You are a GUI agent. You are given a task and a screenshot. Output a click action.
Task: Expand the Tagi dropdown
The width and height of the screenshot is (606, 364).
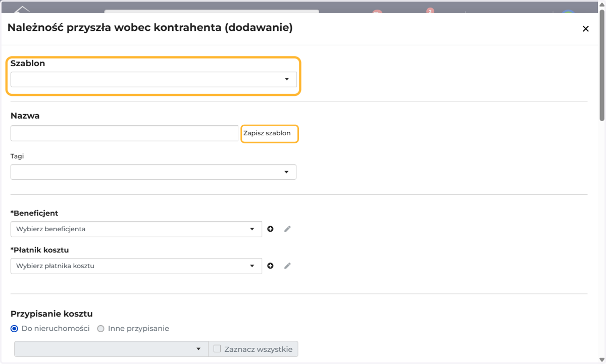154,172
